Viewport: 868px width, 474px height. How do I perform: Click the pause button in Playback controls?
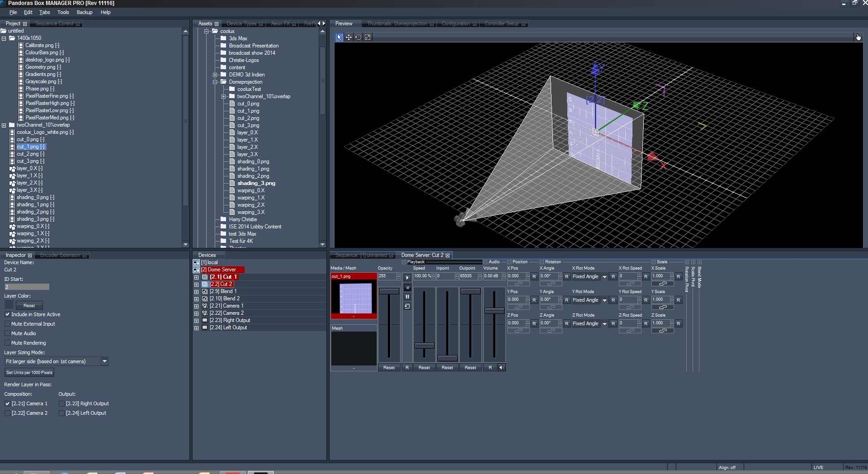(407, 297)
